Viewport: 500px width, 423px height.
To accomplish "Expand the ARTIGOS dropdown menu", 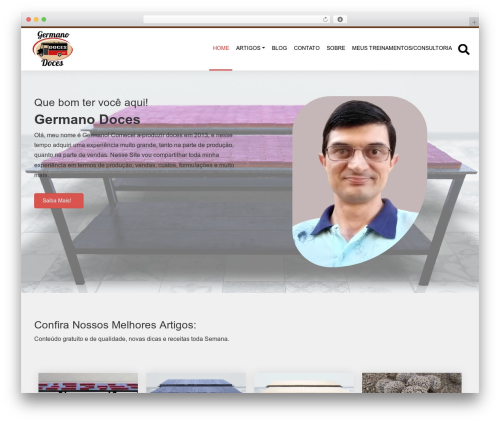I will click(250, 48).
